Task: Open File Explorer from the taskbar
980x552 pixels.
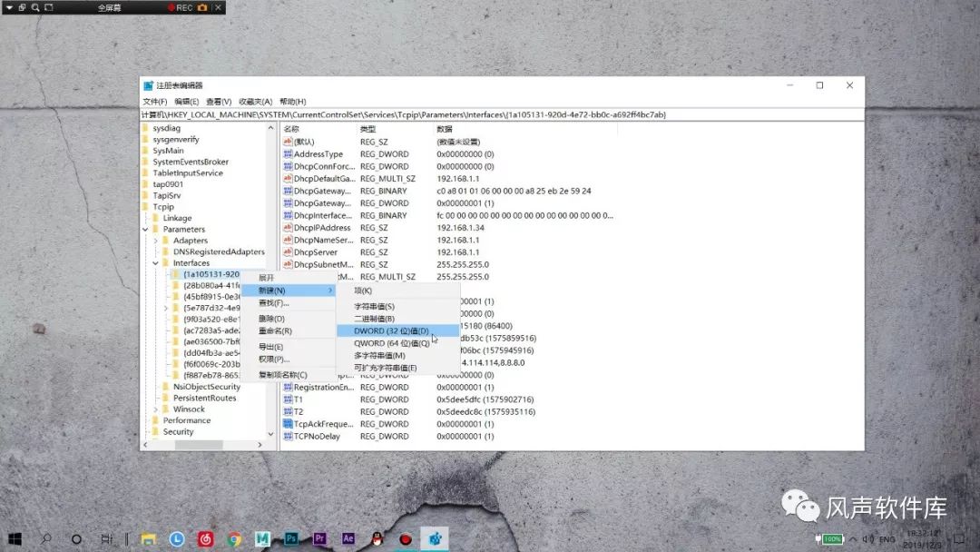Action: click(148, 538)
